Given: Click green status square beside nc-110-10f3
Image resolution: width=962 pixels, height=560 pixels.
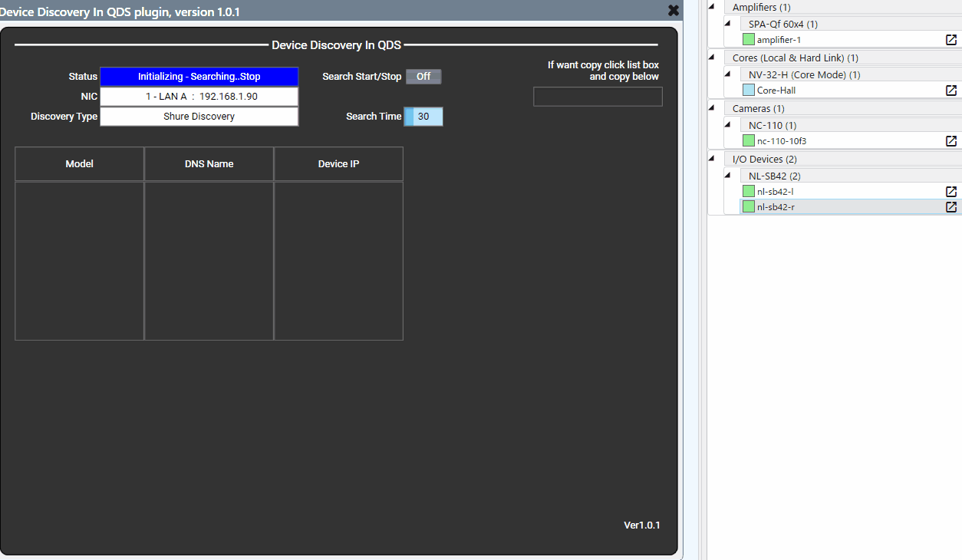Looking at the screenshot, I should click(749, 141).
